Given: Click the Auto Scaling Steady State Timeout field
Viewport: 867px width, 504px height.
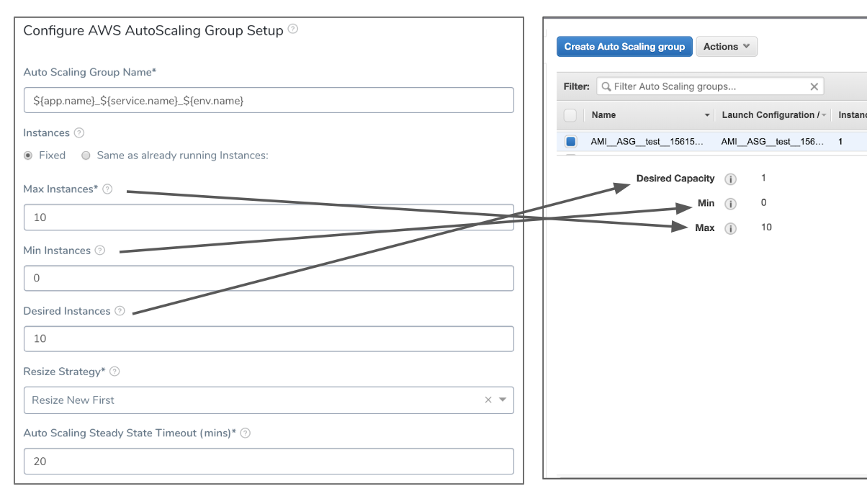Looking at the screenshot, I should point(269,461).
